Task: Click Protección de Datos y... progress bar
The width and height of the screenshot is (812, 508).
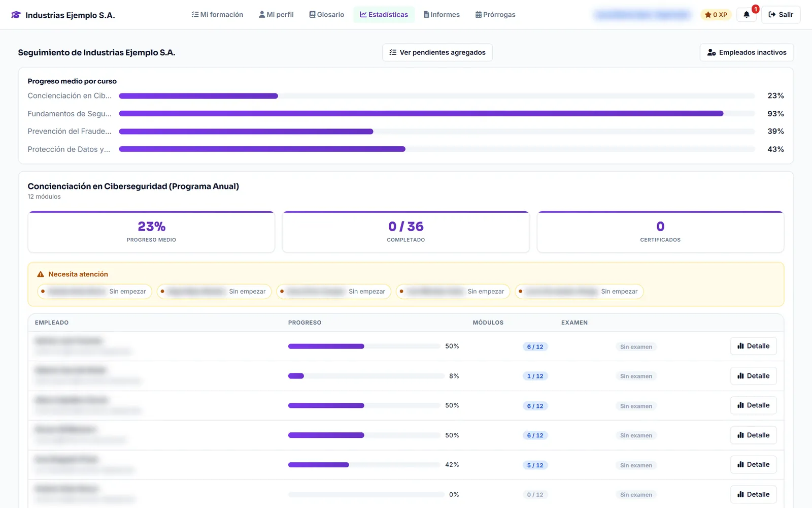Action: pos(437,149)
